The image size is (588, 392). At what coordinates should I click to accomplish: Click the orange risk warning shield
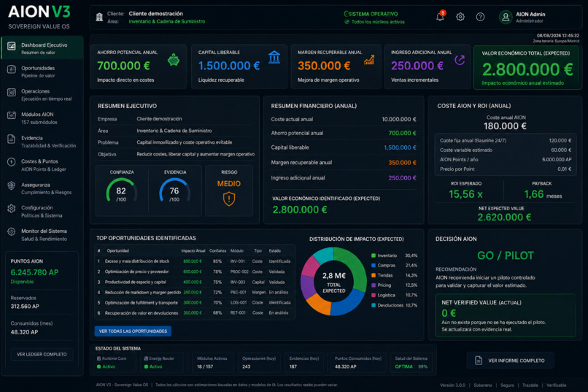click(x=229, y=199)
